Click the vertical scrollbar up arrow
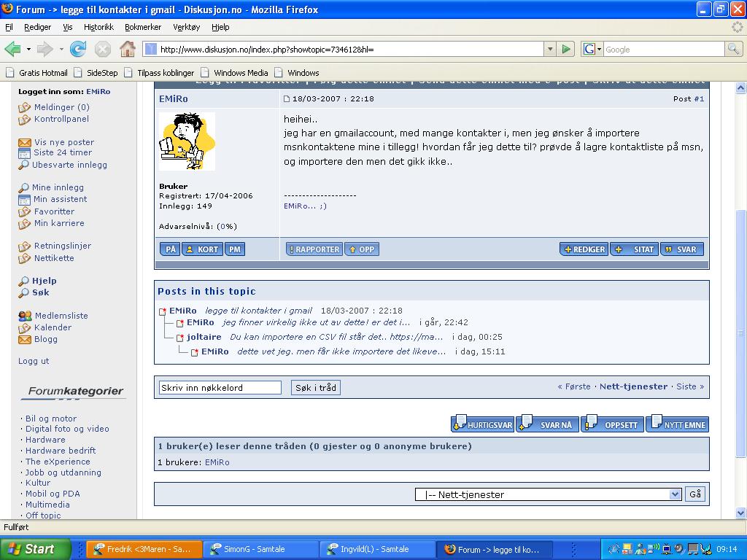 [x=740, y=87]
